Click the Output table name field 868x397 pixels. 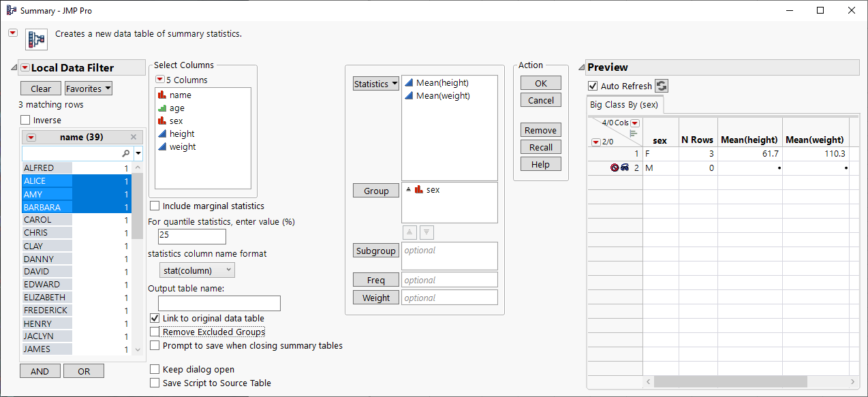tap(219, 303)
